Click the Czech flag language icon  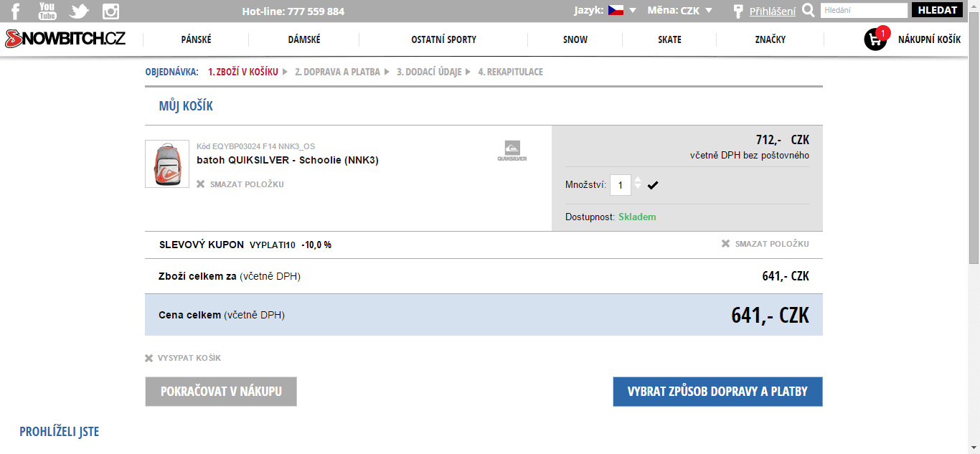click(616, 10)
